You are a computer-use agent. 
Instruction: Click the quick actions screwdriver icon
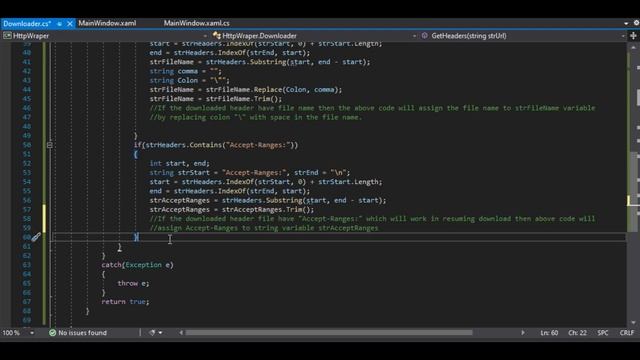36,237
